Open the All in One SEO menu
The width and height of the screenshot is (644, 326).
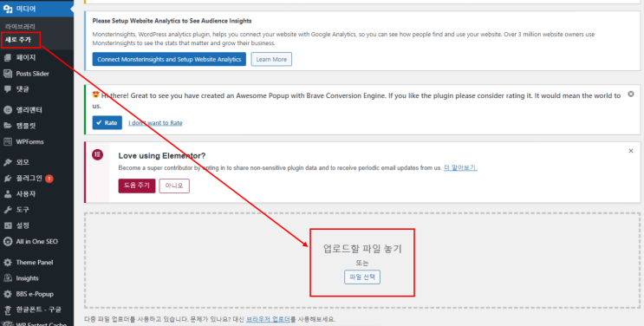tap(36, 241)
